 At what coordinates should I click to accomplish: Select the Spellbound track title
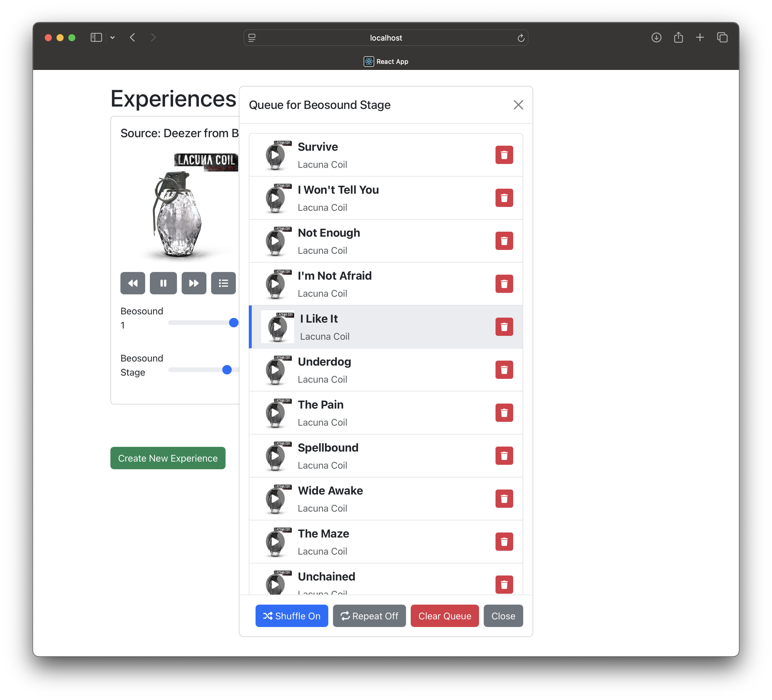328,447
